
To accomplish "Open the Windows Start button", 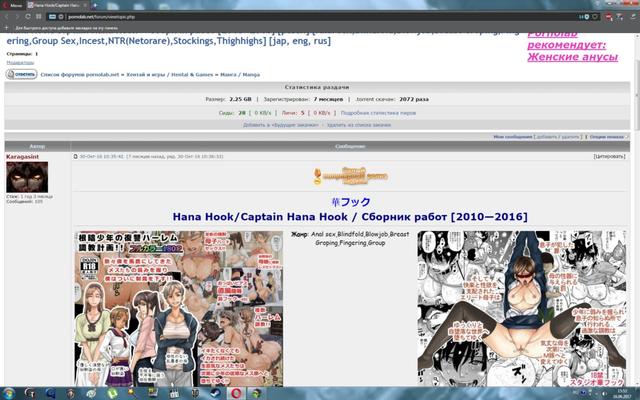I will coord(8,393).
